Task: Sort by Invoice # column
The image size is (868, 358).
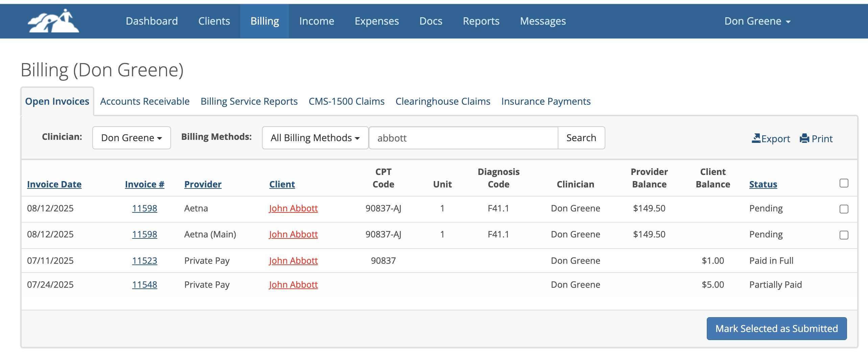Action: click(x=145, y=184)
